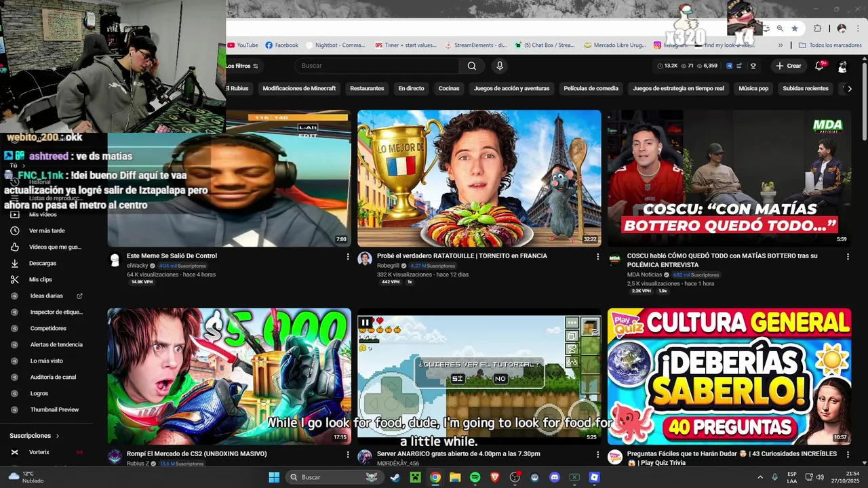Expand the Suscripciones section
The width and height of the screenshot is (868, 488).
[35, 436]
